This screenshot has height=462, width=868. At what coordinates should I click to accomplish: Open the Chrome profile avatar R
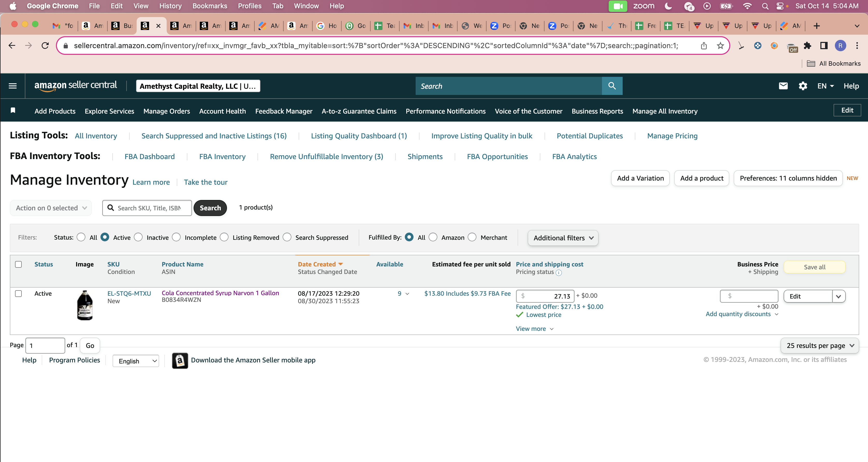840,46
